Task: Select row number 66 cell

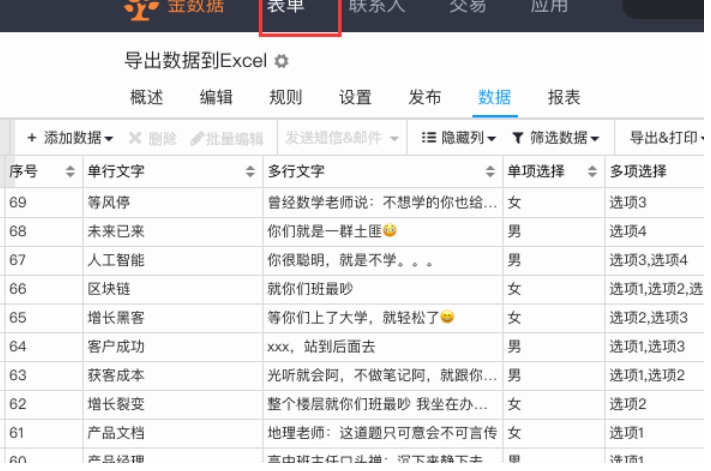Action: [x=44, y=289]
